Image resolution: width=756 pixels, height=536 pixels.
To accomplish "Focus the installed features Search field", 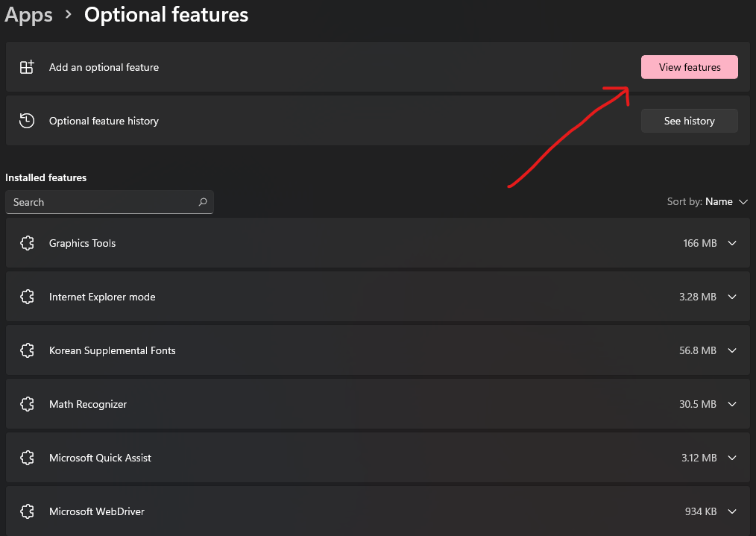I will point(110,202).
